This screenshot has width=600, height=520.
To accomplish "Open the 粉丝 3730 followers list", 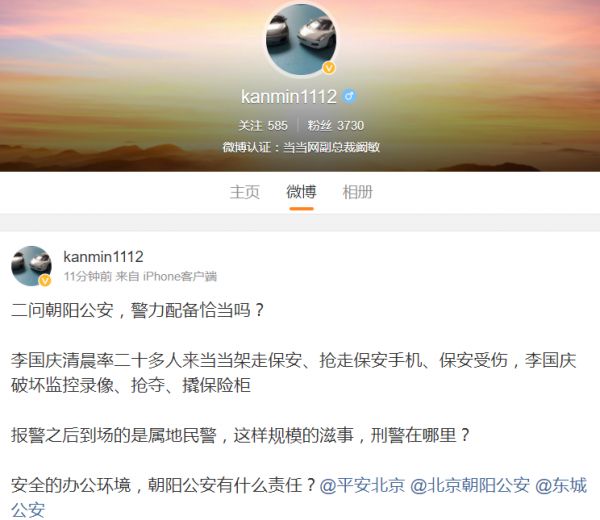I will pyautogui.click(x=336, y=126).
